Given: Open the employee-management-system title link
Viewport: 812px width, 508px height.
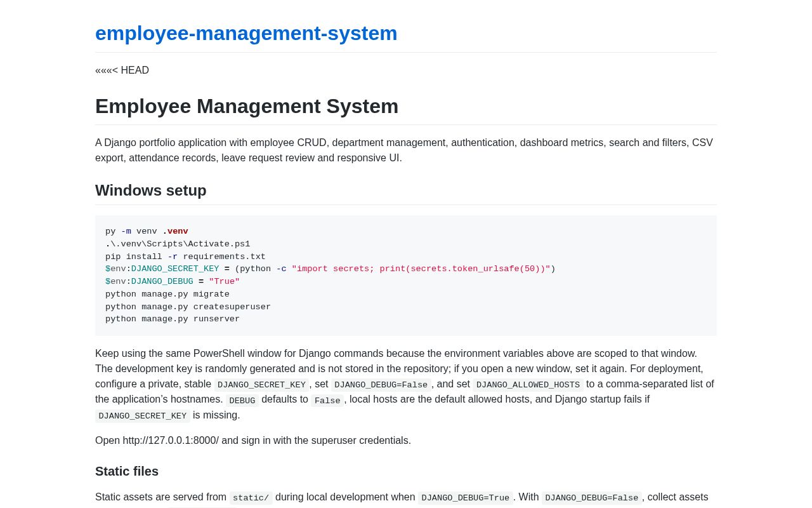Looking at the screenshot, I should pyautogui.click(x=246, y=33).
